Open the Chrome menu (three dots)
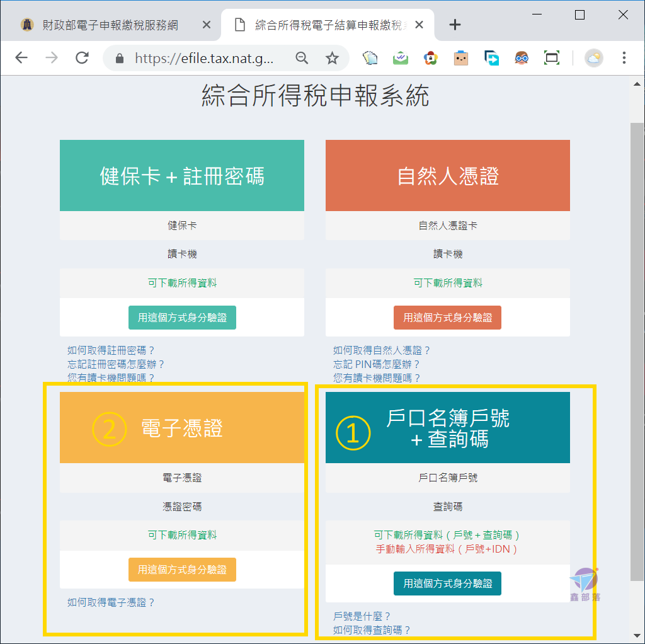 (x=624, y=58)
